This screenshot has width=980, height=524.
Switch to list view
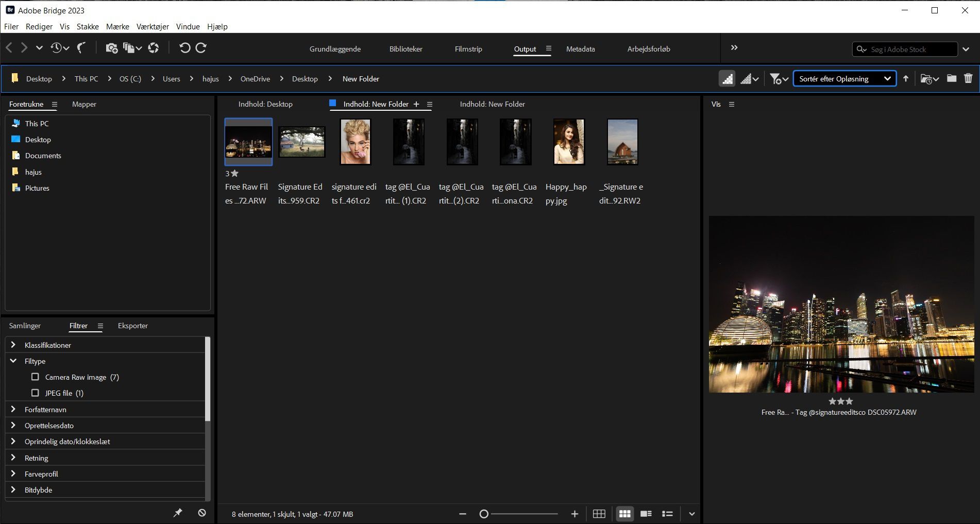(667, 514)
